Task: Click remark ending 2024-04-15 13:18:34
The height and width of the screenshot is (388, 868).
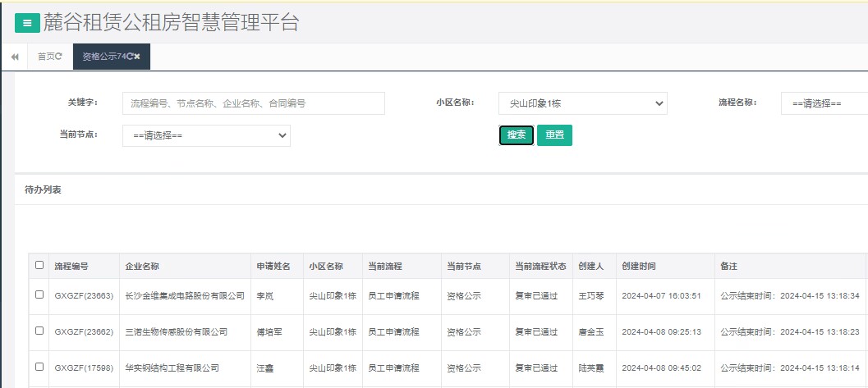Action: [790, 296]
